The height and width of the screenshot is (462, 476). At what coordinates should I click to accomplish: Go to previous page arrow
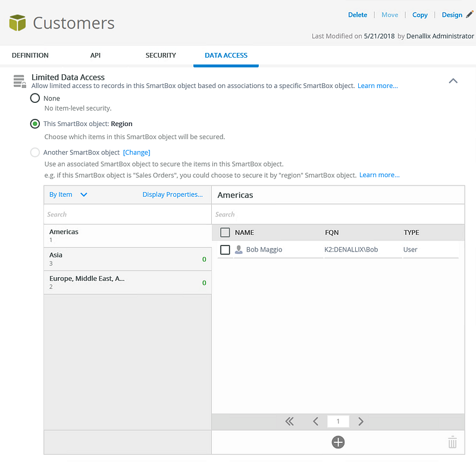tap(315, 422)
